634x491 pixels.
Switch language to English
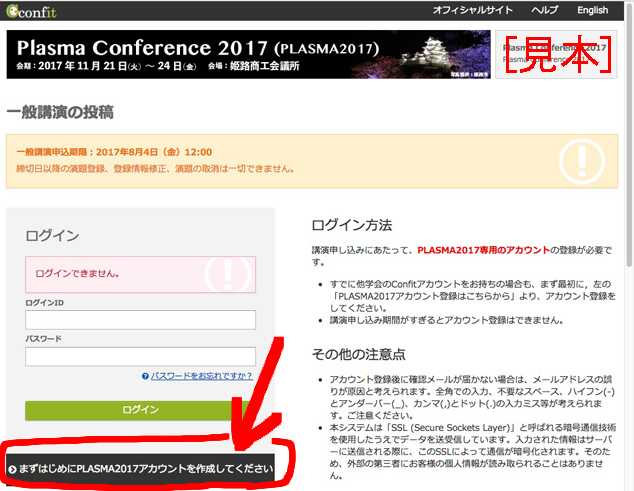[x=592, y=10]
